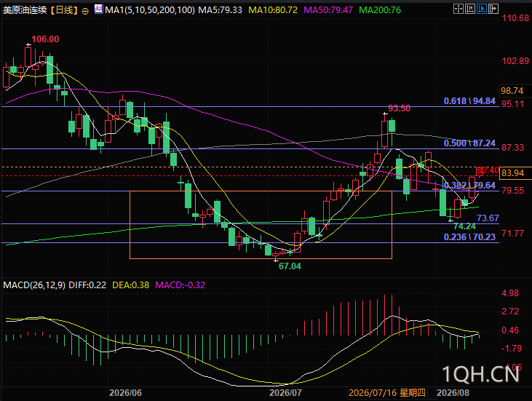
Task: Click the 美原油连续 instrument name
Action: tap(25, 10)
